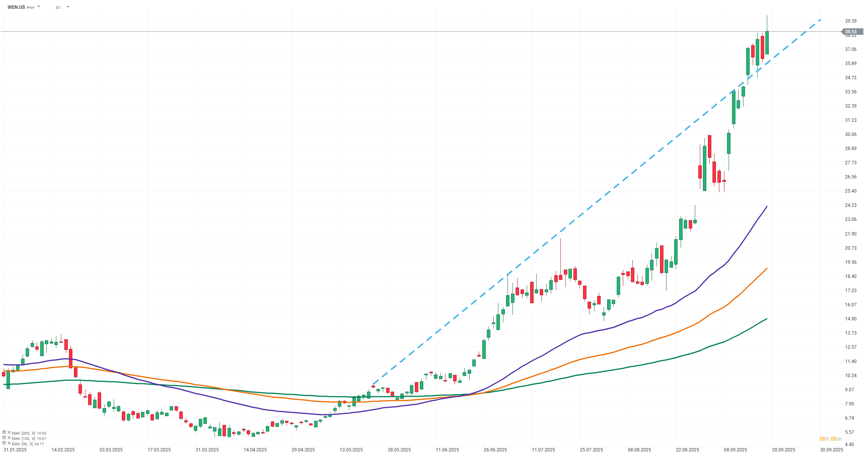Click the 14.90 price axis label

[x=850, y=319]
